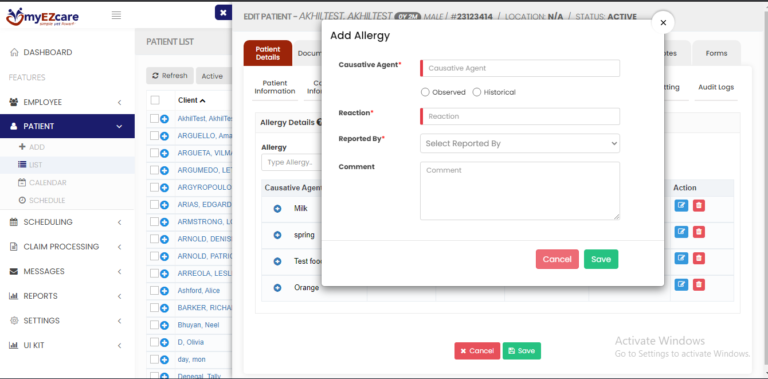
Task: Expand the Test food allergy row plus icon
Action: click(x=277, y=261)
